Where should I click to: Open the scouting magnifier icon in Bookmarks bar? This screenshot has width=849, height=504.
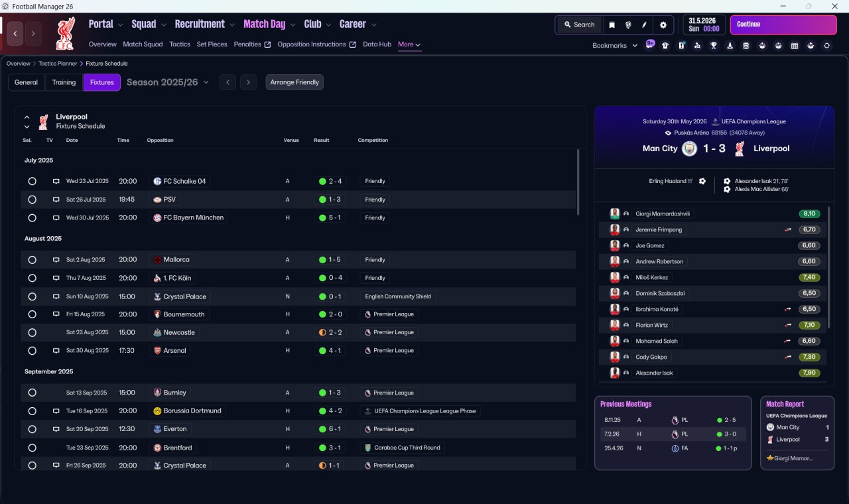698,46
